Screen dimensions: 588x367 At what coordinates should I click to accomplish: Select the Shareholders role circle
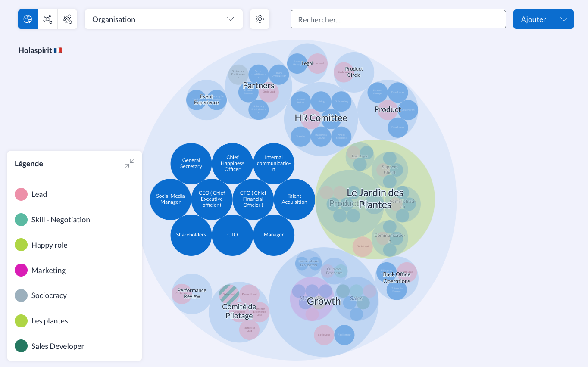191,235
